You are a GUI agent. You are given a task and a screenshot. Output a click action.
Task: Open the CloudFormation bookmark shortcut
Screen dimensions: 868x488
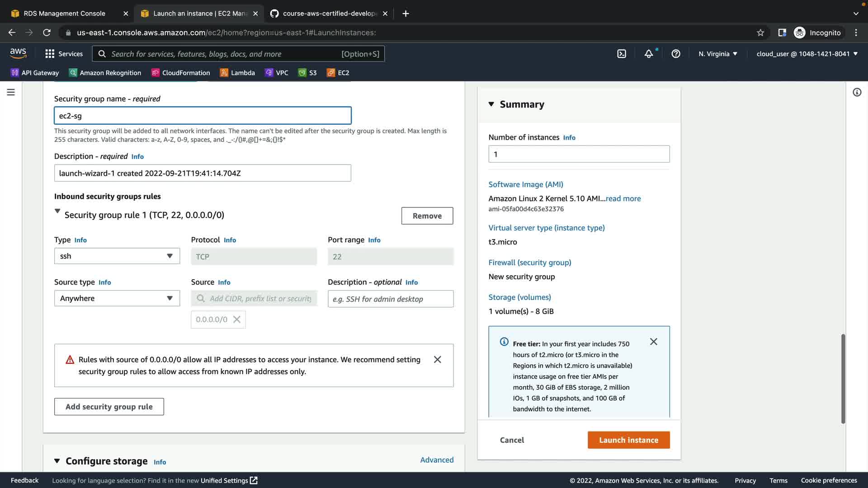point(181,73)
